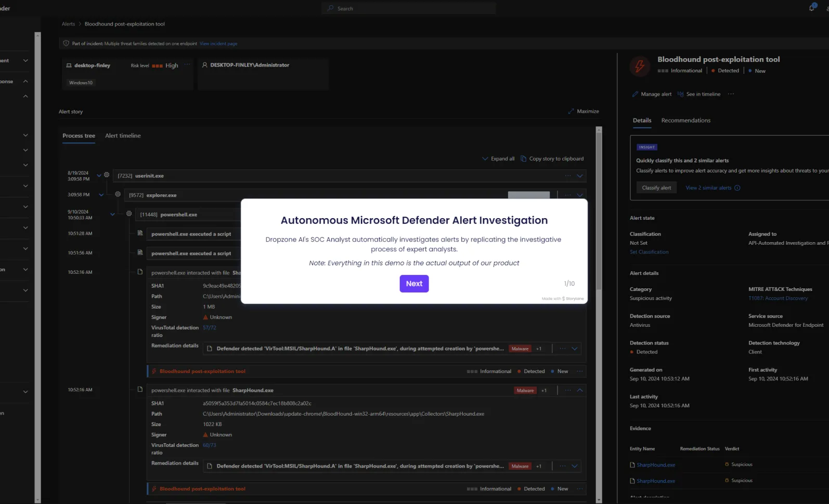Click the Search field at top
Viewport: 829px width, 504px height.
pyautogui.click(x=408, y=8)
